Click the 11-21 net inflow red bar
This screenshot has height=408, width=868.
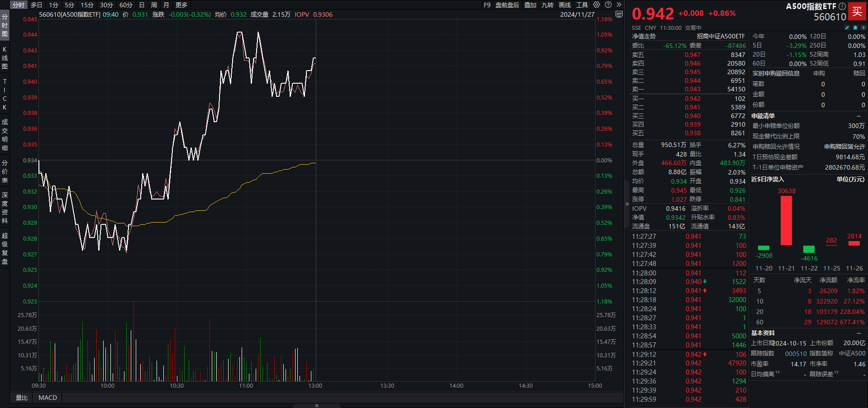coord(786,220)
